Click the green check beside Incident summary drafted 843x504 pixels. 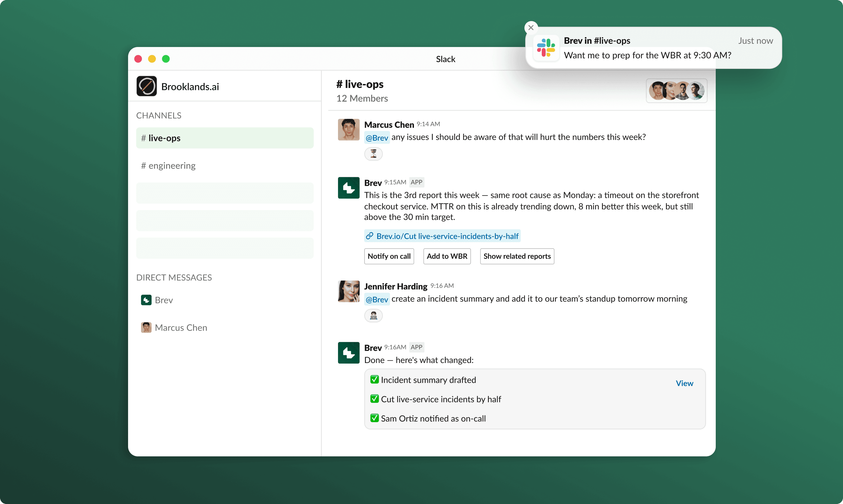coord(374,379)
